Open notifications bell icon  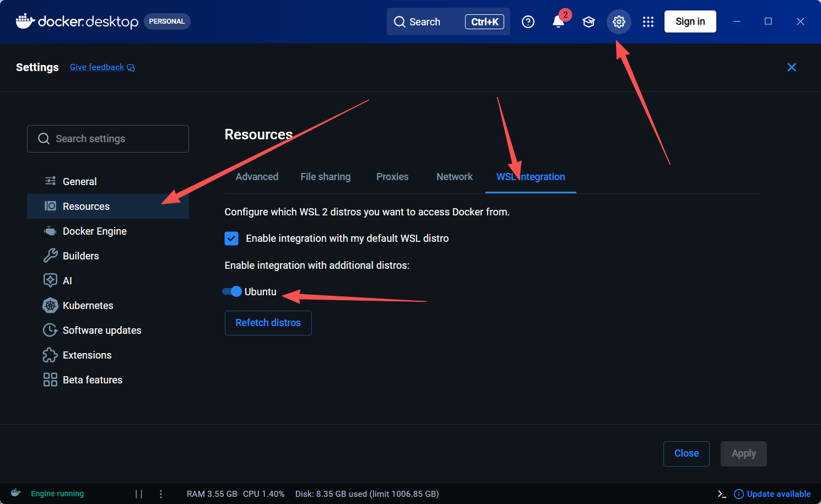click(x=558, y=21)
